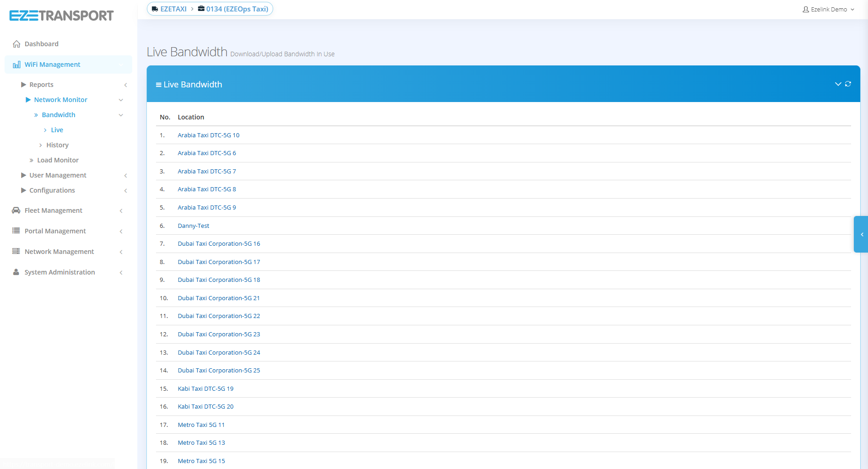The image size is (868, 469).
Task: Open Dubai Taxi Corporation-5G 25
Action: point(219,370)
